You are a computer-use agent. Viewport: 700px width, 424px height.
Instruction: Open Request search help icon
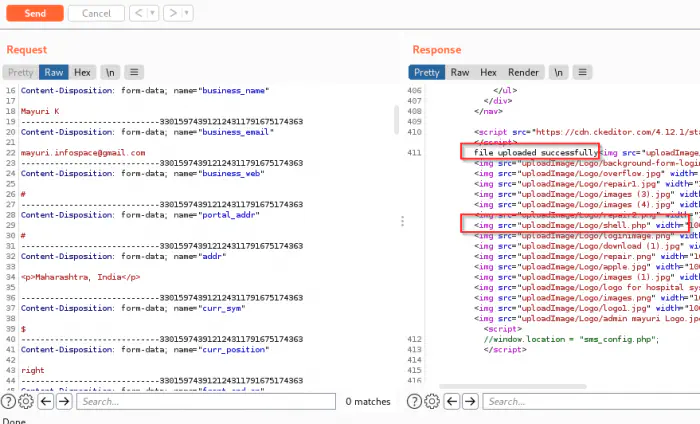(8, 401)
